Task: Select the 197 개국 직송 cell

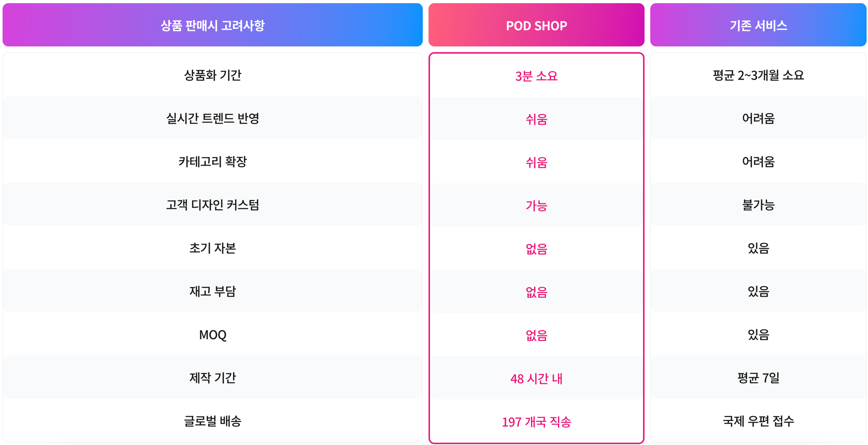Action: [536, 421]
